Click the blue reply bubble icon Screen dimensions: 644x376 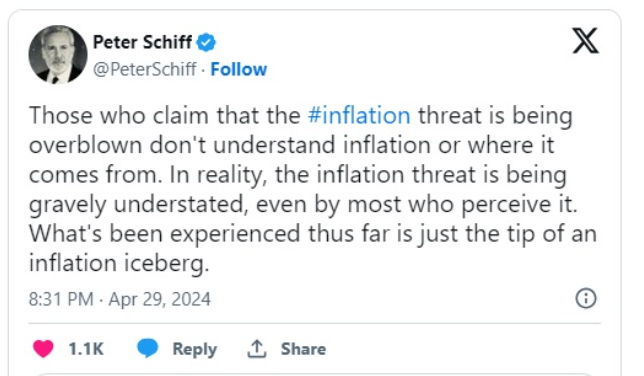coord(147,348)
